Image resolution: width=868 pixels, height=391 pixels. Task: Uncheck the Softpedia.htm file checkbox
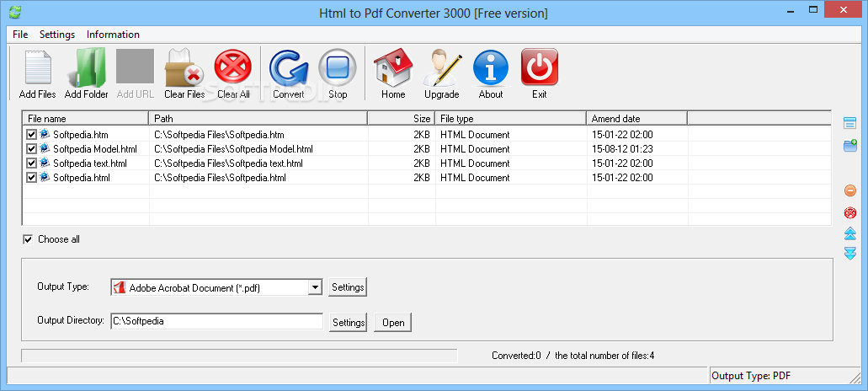coord(31,135)
